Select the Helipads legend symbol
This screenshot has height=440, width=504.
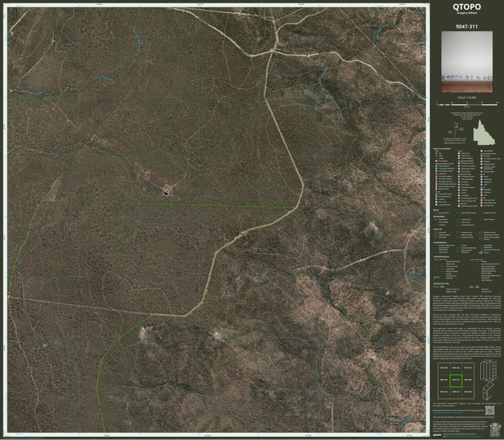click(x=482, y=161)
